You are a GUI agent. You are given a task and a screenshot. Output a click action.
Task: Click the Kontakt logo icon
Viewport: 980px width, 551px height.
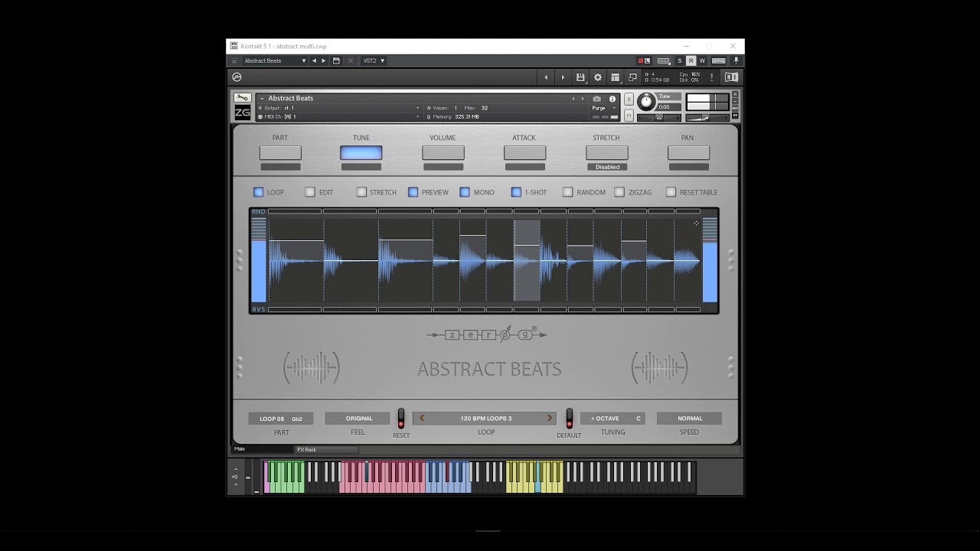237,77
